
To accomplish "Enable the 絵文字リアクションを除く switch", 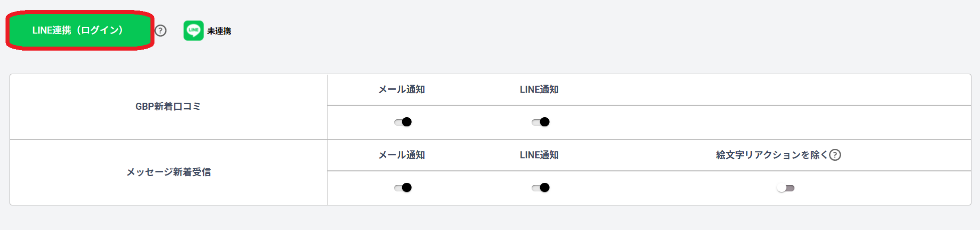I will (785, 188).
